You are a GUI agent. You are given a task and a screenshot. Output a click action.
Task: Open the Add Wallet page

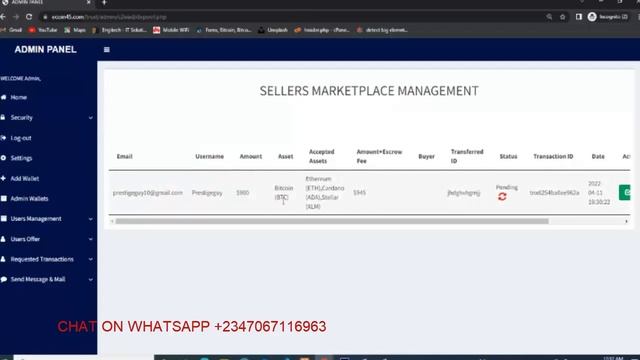tap(24, 178)
